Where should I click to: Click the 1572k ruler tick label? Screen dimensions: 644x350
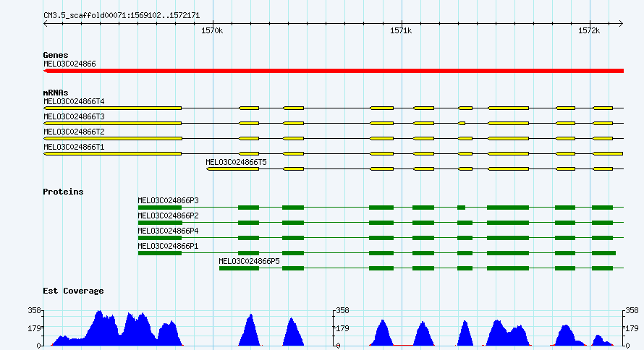point(589,31)
